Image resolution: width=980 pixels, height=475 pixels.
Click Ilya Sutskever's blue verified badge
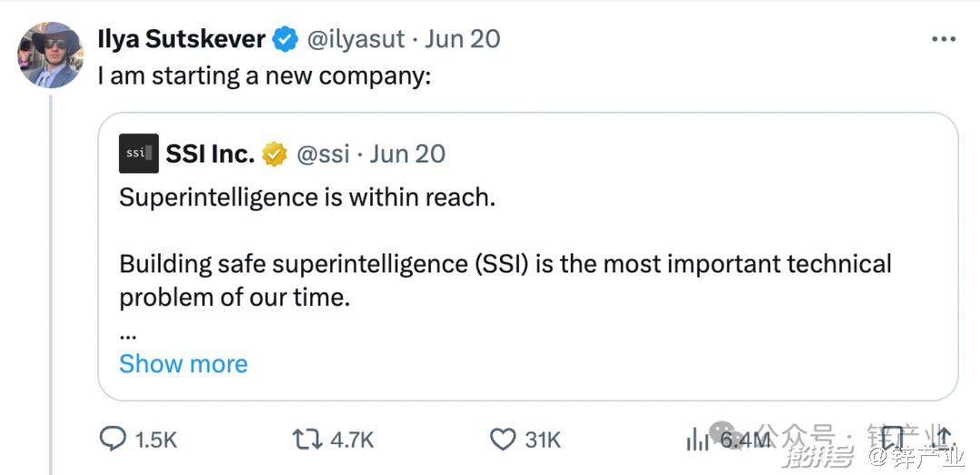point(287,39)
